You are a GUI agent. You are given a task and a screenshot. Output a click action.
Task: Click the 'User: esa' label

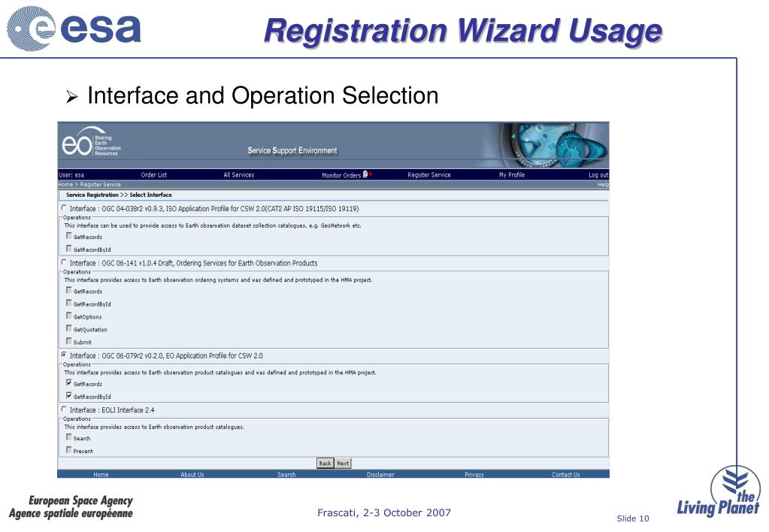[71, 175]
